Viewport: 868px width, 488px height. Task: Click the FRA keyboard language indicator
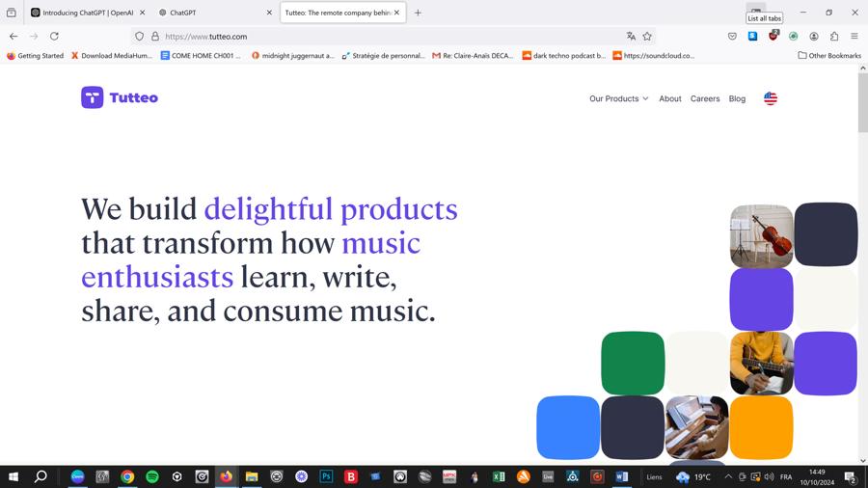785,476
